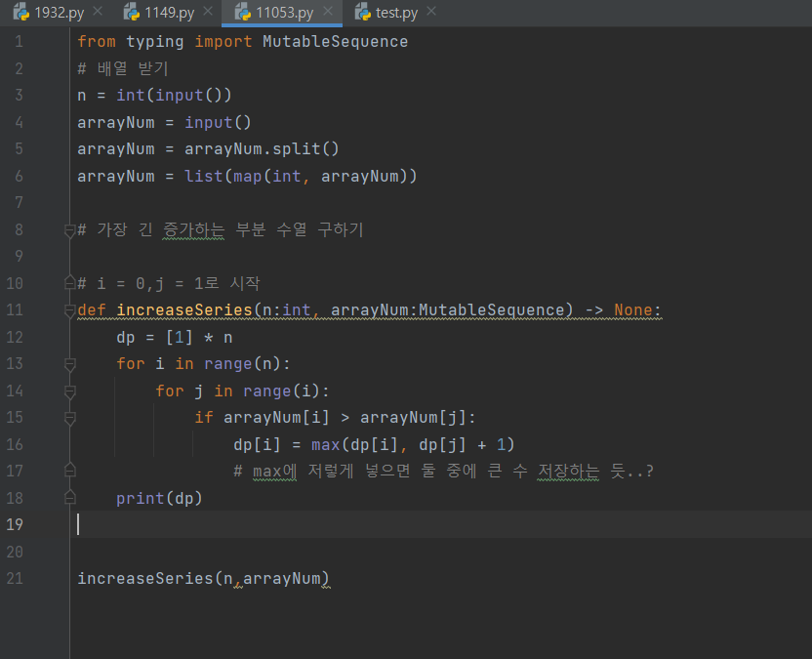Click the fold end marker at line 18
The width and height of the screenshot is (812, 659).
click(x=70, y=497)
